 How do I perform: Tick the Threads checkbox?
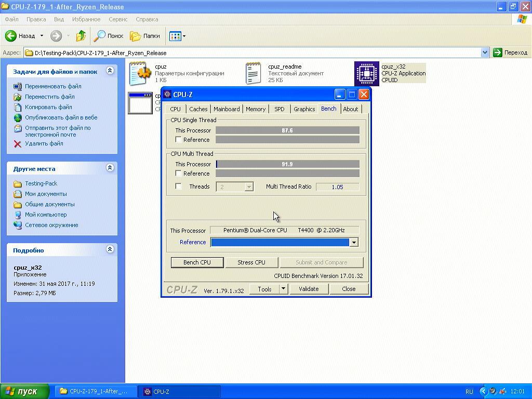[179, 187]
